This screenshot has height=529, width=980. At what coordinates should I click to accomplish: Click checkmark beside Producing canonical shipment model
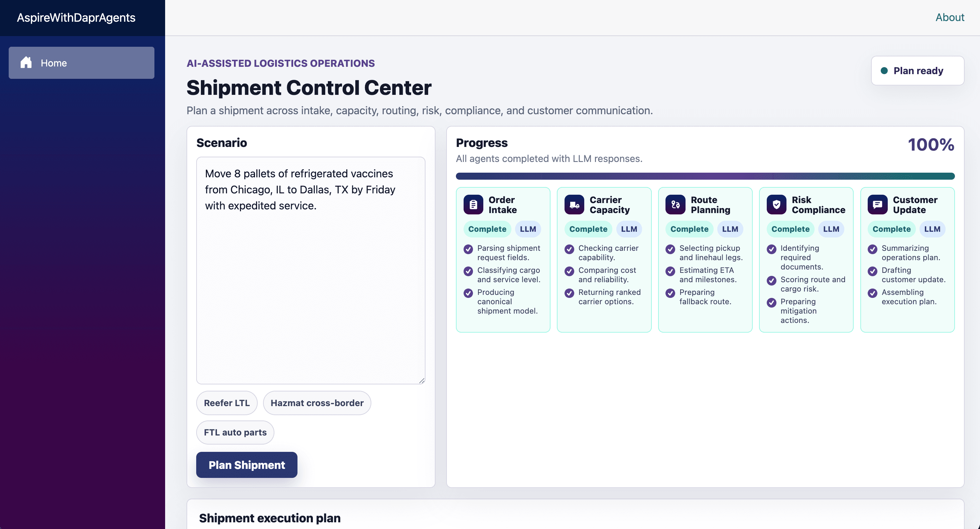pyautogui.click(x=468, y=293)
